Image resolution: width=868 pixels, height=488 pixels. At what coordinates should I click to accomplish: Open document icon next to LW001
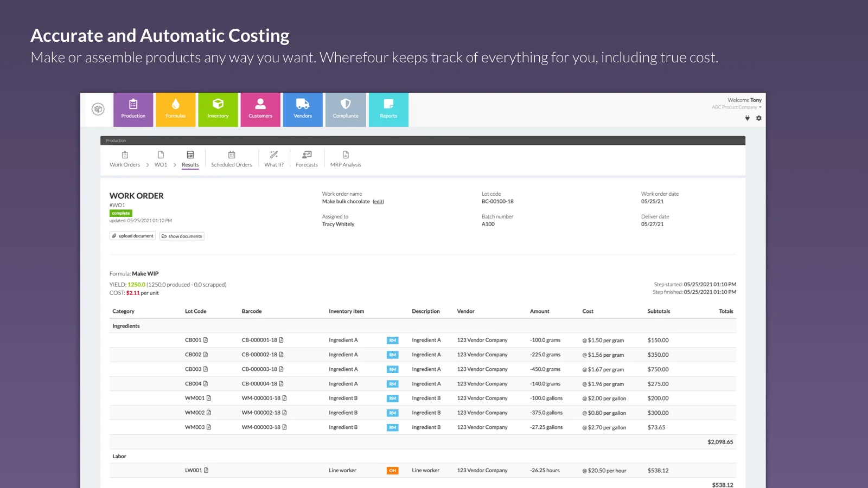206,470
